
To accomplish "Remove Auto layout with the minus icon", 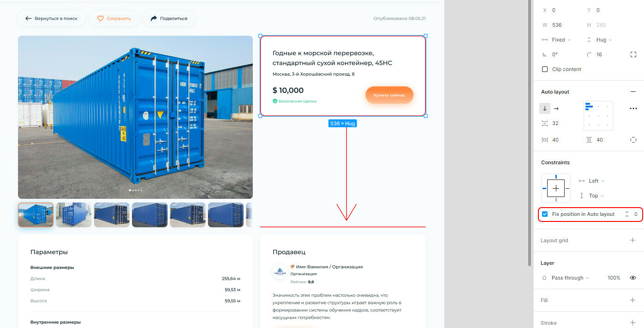I will pos(633,92).
